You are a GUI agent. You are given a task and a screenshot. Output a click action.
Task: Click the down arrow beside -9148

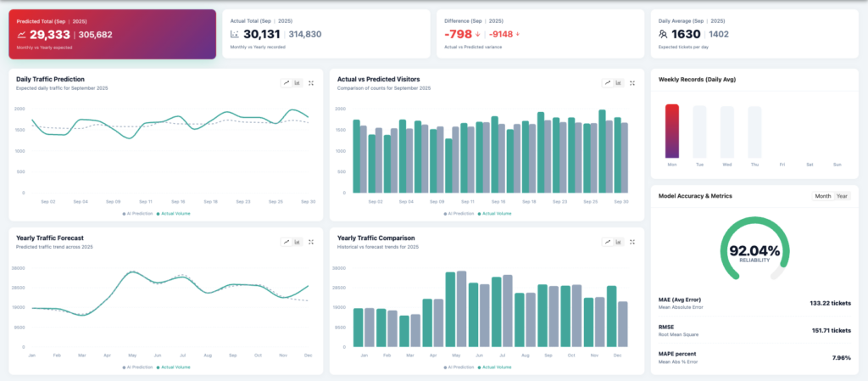tap(518, 34)
